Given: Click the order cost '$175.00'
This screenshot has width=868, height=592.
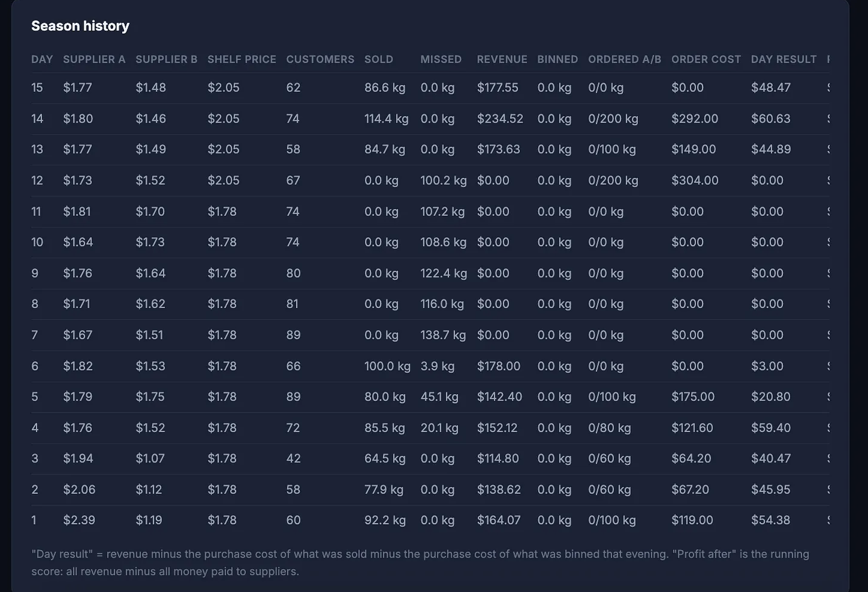Looking at the screenshot, I should [693, 397].
